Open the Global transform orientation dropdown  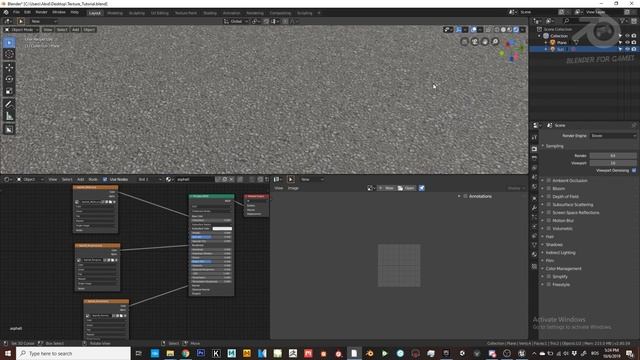click(236, 21)
